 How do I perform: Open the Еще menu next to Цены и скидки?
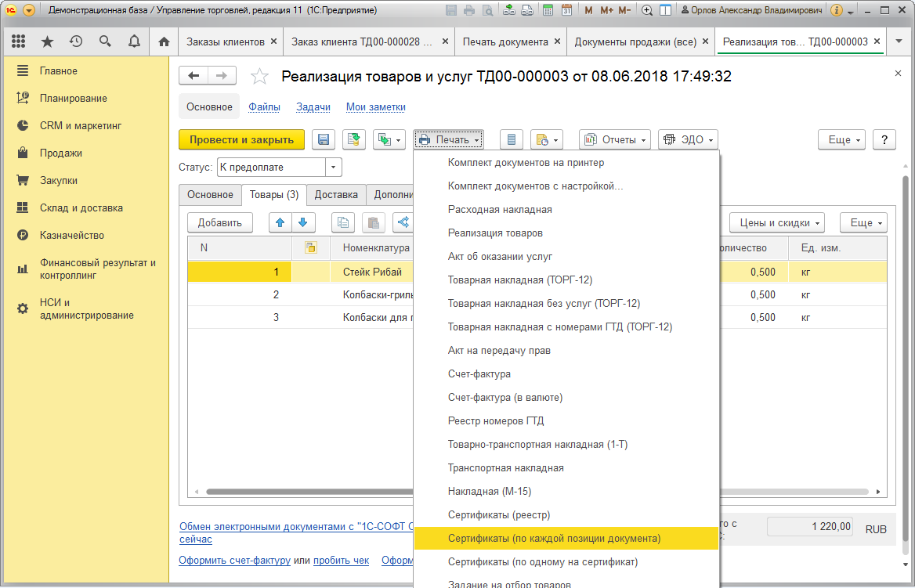pos(863,222)
